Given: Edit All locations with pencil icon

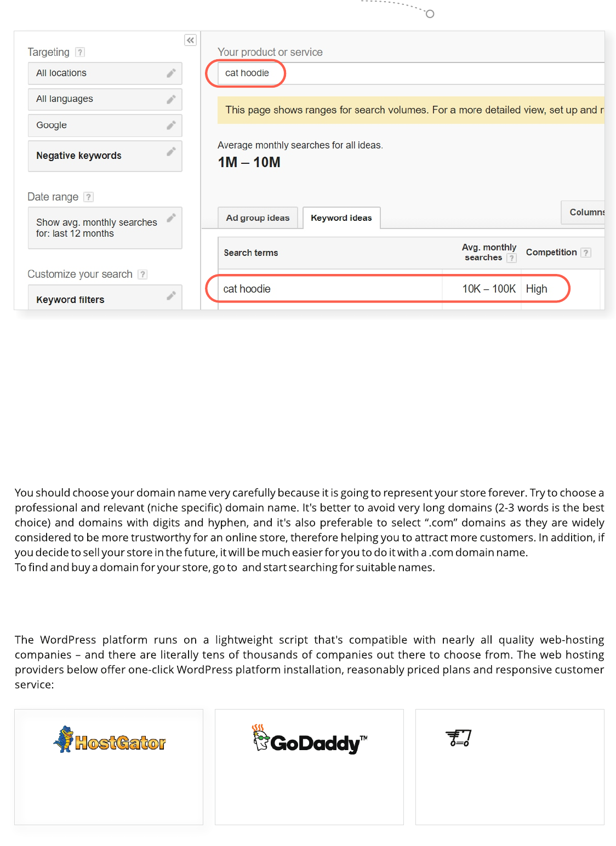Looking at the screenshot, I should pos(171,73).
